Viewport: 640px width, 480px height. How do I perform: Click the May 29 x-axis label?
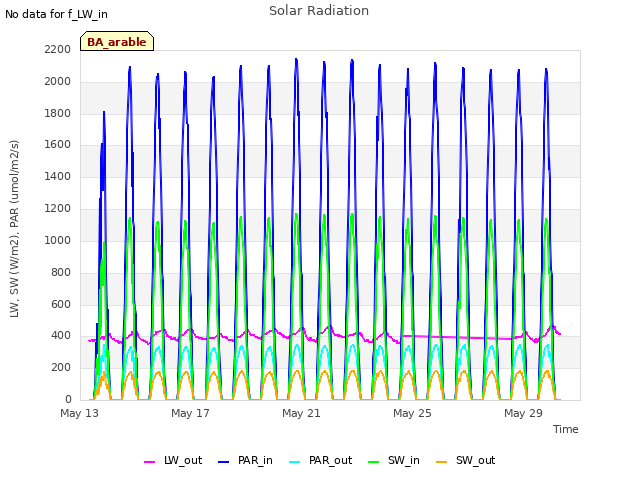click(523, 413)
